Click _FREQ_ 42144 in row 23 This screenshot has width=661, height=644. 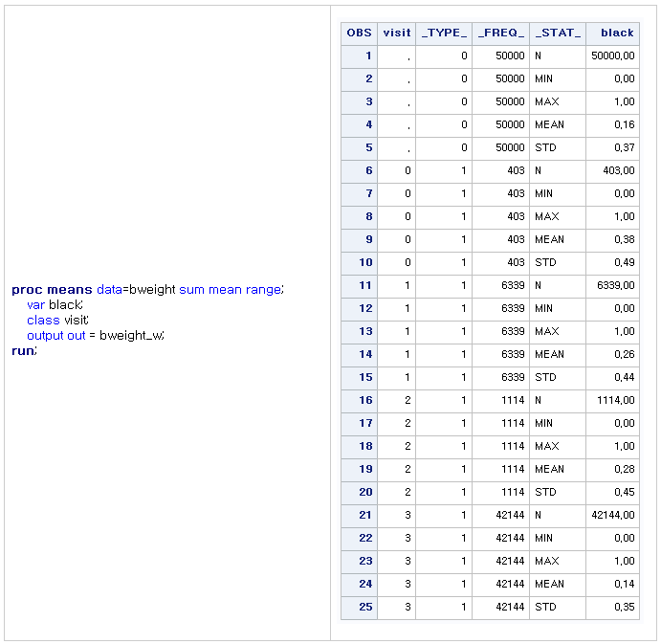510,561
